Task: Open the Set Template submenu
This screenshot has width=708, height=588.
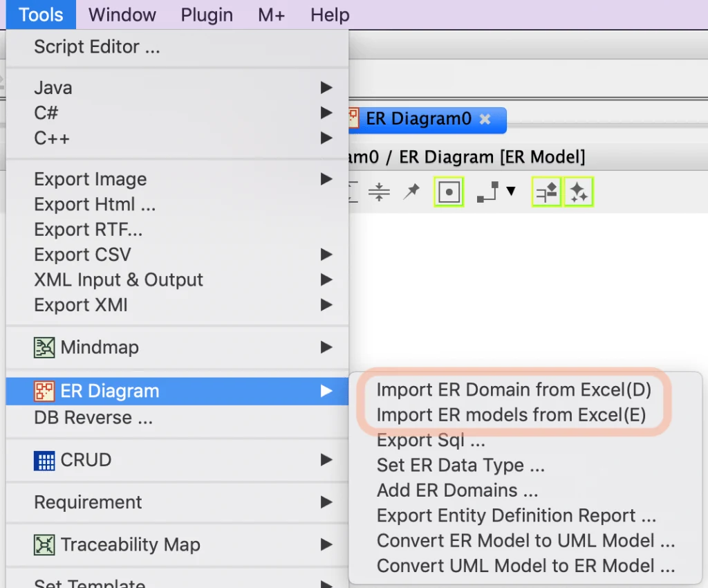Action: 177,582
